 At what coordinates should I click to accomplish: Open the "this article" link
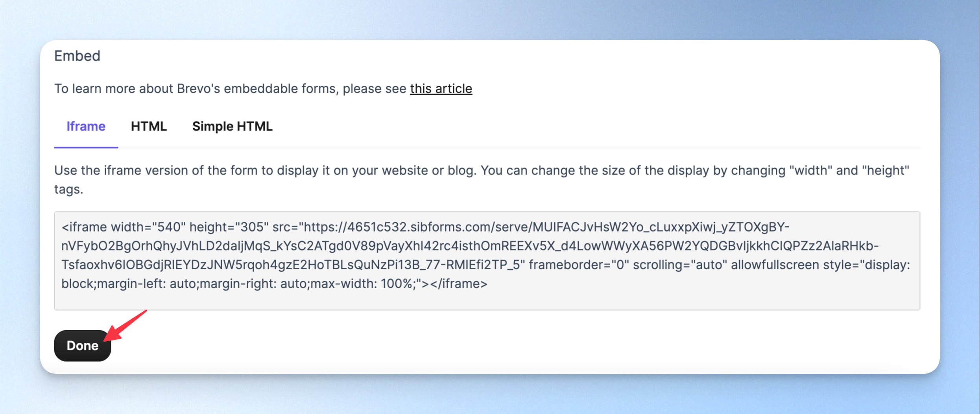(x=441, y=88)
